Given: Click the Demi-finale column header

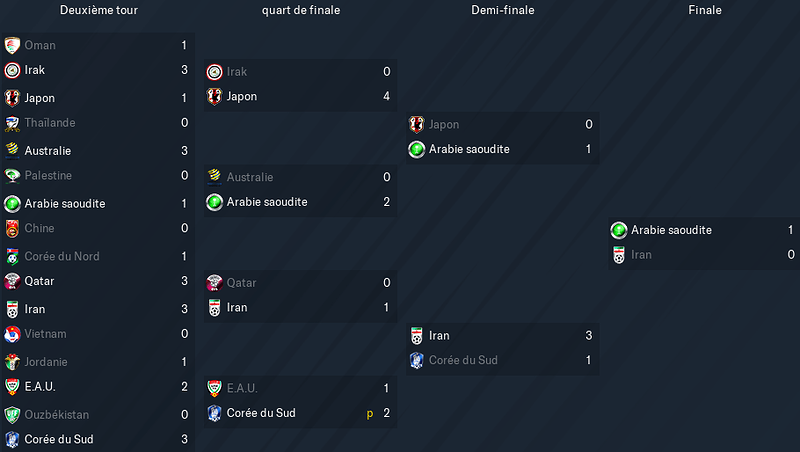Looking at the screenshot, I should click(x=503, y=10).
